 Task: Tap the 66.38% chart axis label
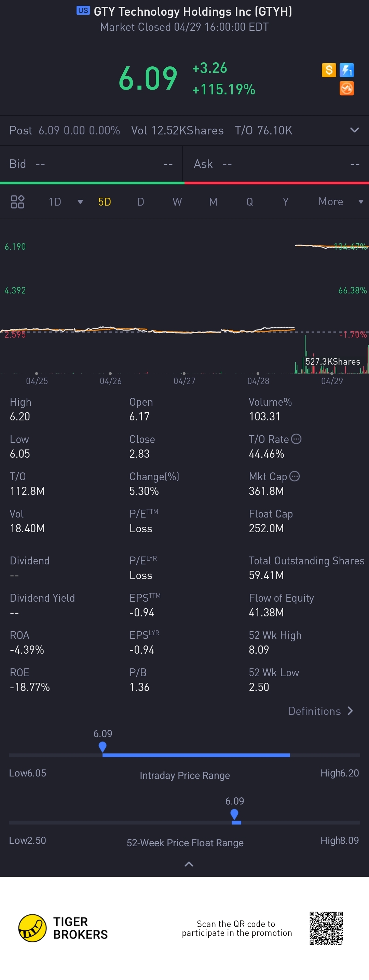coord(353,291)
